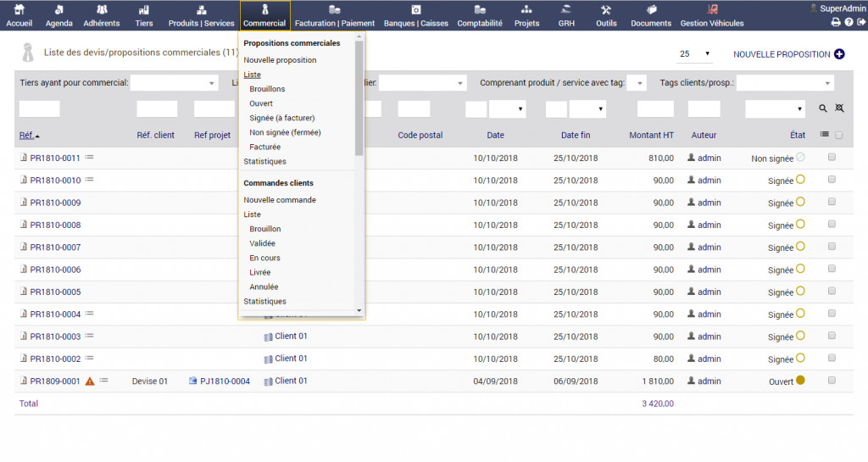
Task: Click the magnifier search icon
Action: (x=823, y=109)
